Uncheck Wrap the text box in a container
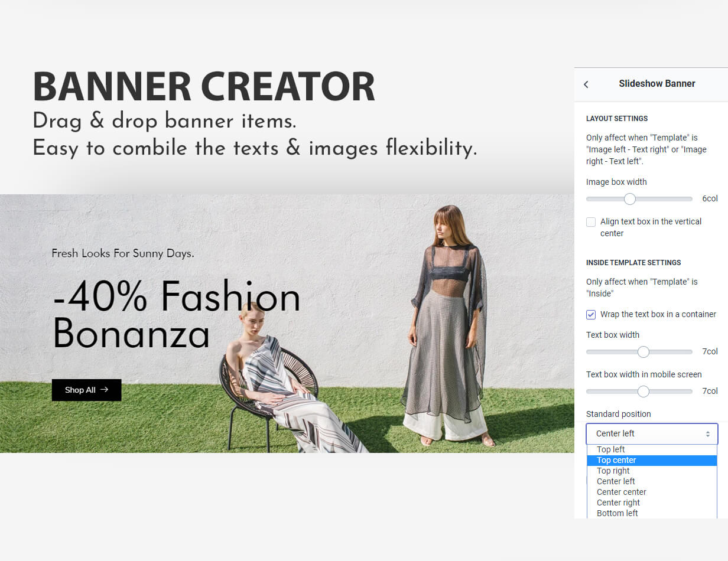Screen dimensions: 728x561 (x=591, y=315)
